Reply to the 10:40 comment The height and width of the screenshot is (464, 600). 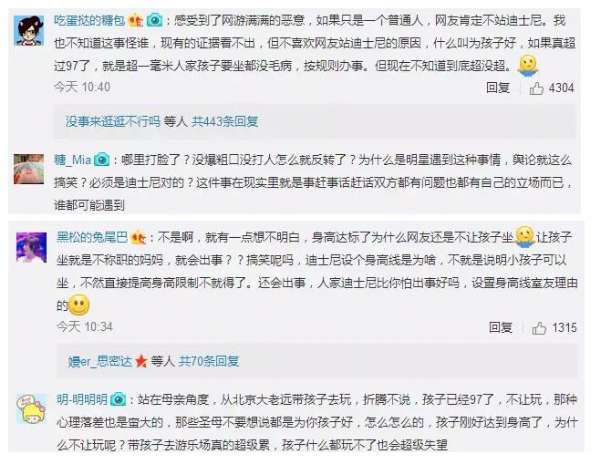(x=498, y=88)
